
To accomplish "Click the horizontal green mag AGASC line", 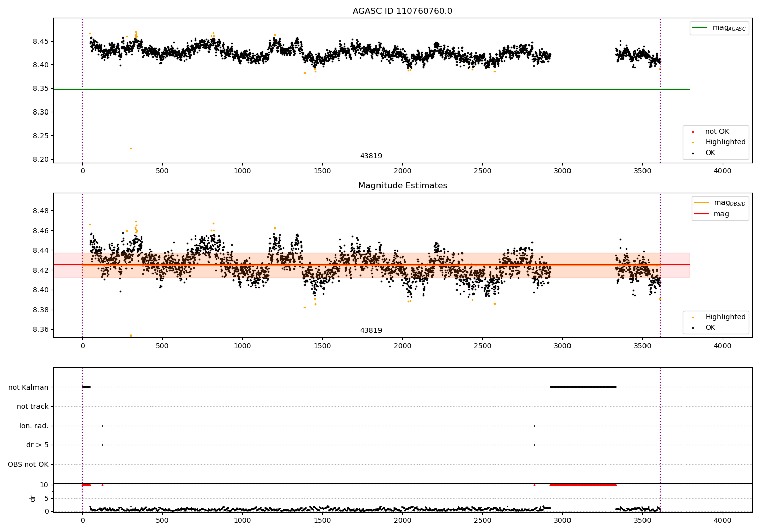I will point(371,89).
